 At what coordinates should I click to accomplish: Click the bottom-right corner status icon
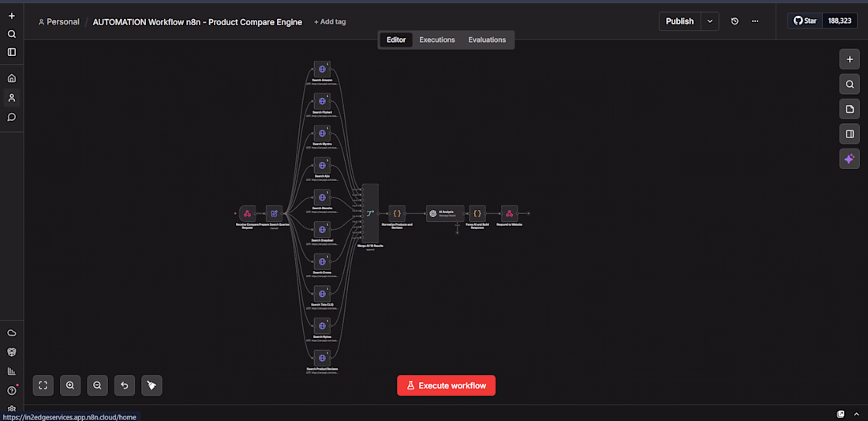tap(840, 414)
